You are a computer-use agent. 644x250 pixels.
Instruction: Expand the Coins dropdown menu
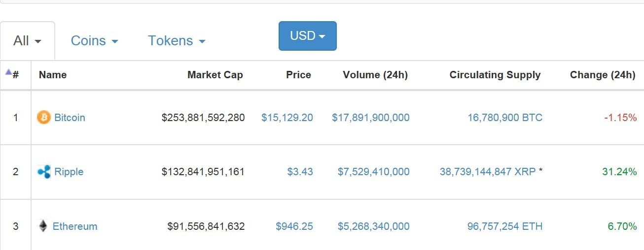[94, 41]
